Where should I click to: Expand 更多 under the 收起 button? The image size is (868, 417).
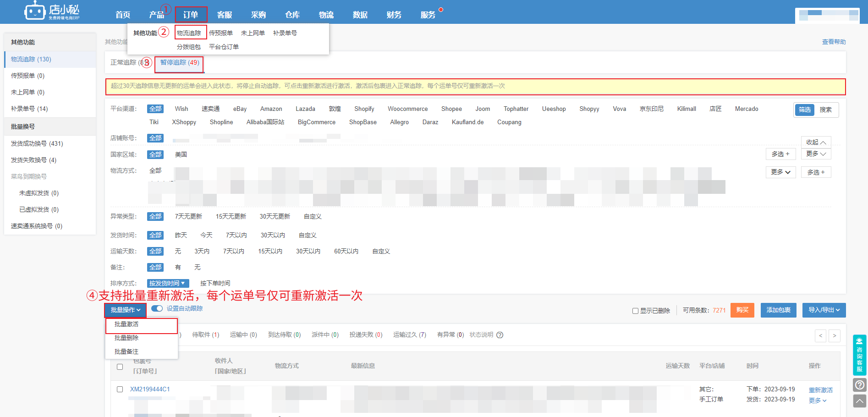tap(816, 154)
